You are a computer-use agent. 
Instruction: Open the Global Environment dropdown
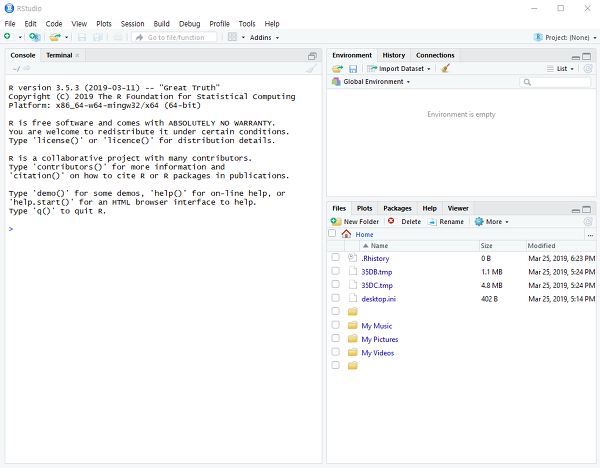tap(371, 82)
